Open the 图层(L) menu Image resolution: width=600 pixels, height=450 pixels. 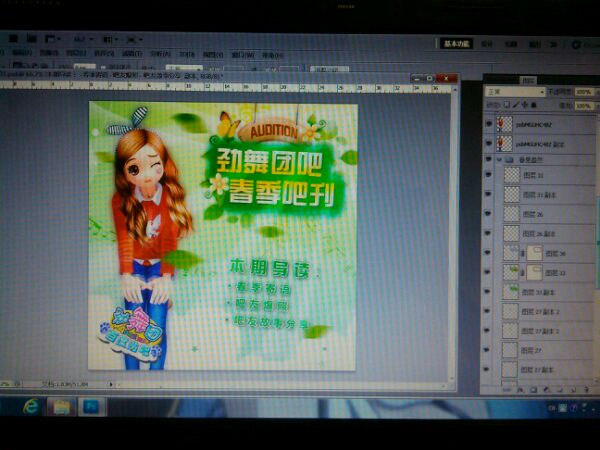pyautogui.click(x=76, y=53)
